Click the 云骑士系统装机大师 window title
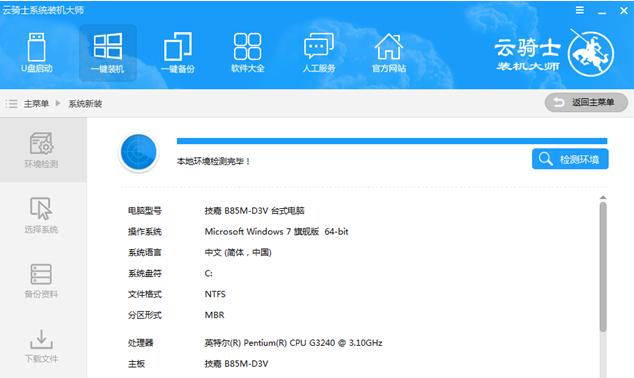634x378 pixels. pyautogui.click(x=43, y=10)
